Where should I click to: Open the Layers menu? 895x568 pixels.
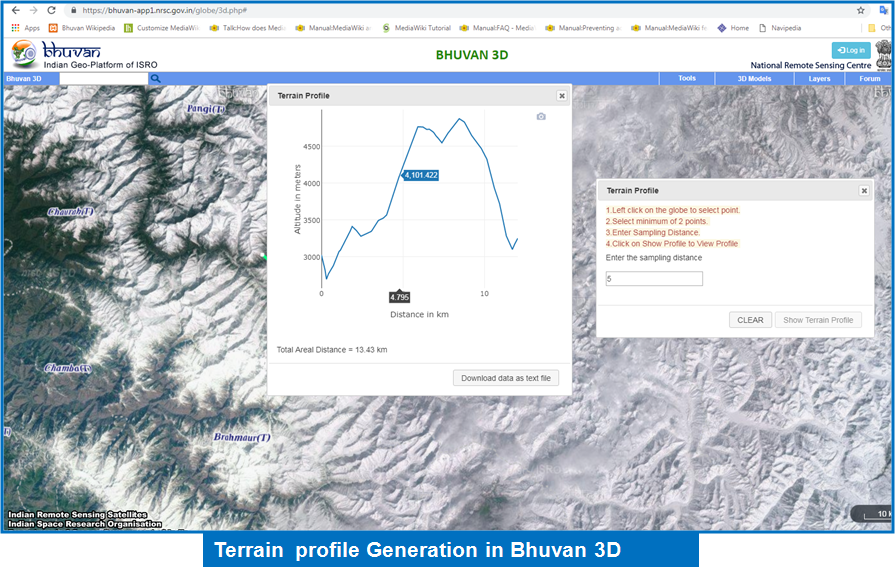pyautogui.click(x=819, y=79)
